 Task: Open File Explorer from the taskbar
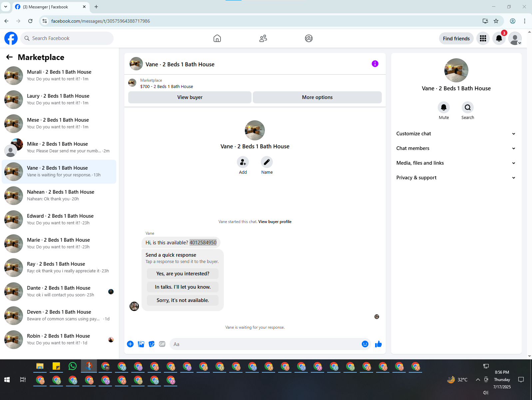tap(40, 366)
